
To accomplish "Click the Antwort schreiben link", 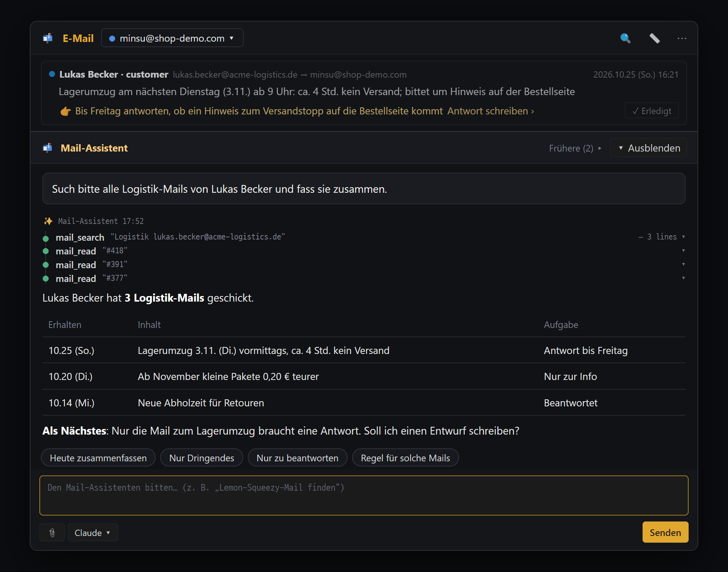I will pyautogui.click(x=491, y=111).
